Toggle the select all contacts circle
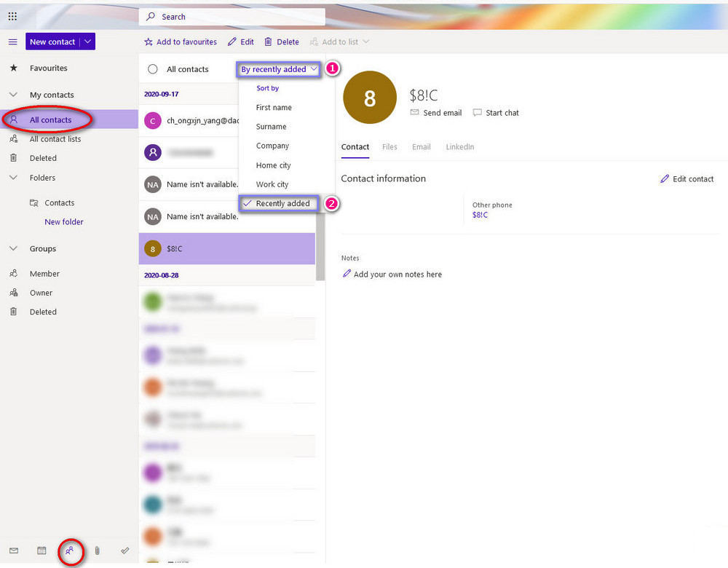The image size is (728, 568). [153, 69]
